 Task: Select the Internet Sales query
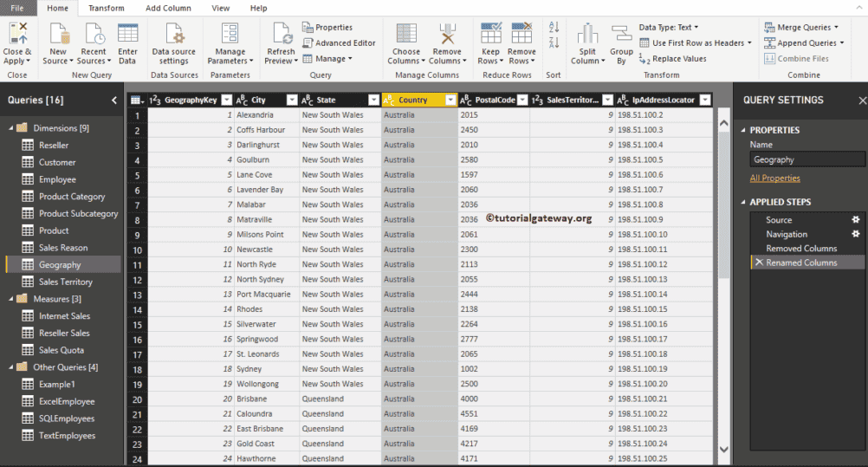(x=63, y=315)
